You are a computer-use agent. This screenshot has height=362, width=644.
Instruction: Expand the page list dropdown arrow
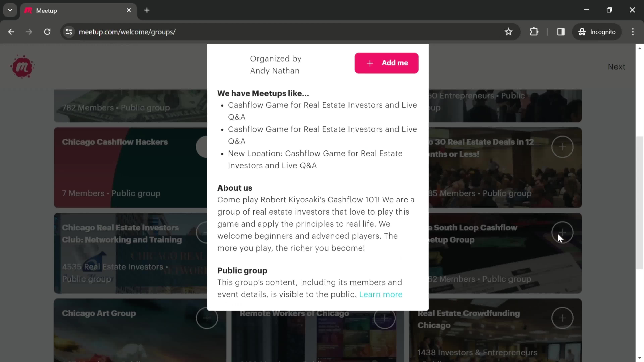pyautogui.click(x=10, y=10)
